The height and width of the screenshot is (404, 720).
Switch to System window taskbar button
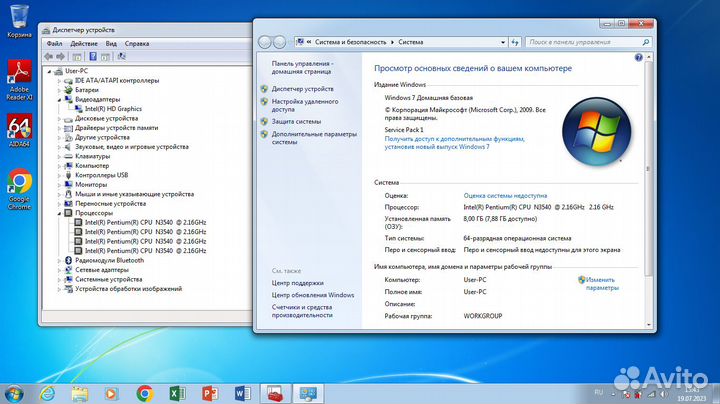(308, 393)
